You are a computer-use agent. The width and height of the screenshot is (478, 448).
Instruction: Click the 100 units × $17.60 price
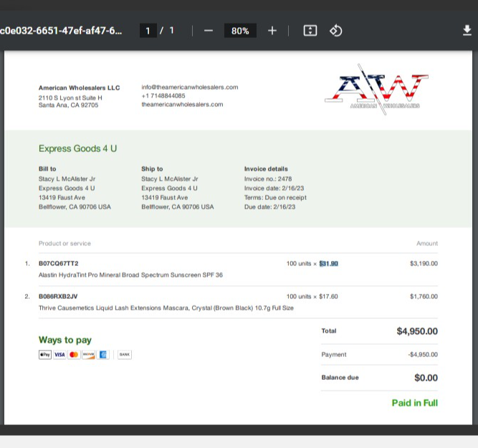point(312,297)
